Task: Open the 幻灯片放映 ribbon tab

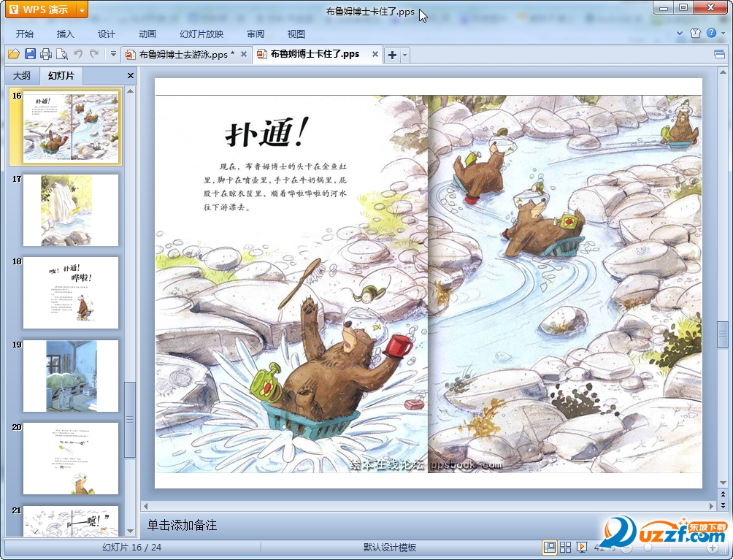Action: (x=202, y=34)
